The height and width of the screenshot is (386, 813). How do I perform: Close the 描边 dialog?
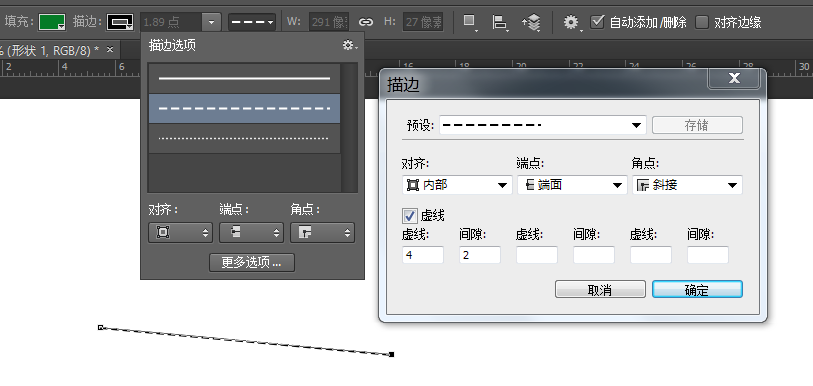tap(734, 78)
